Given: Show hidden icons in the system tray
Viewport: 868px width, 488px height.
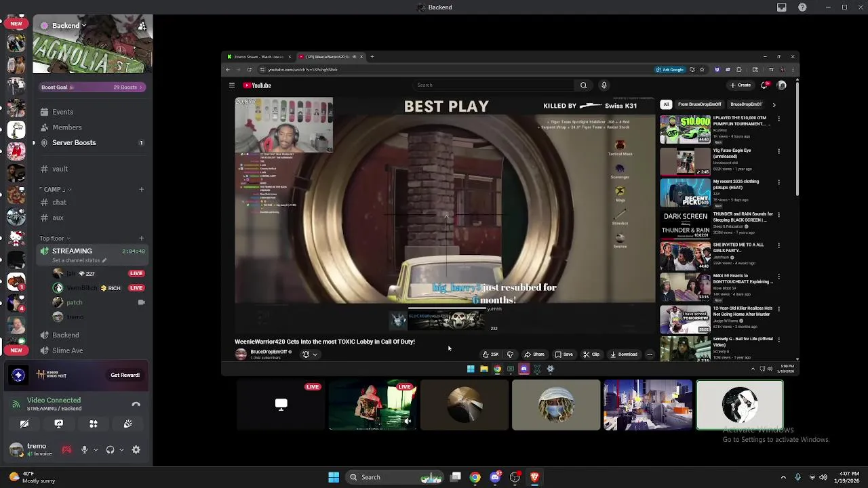Looking at the screenshot, I should (783, 477).
